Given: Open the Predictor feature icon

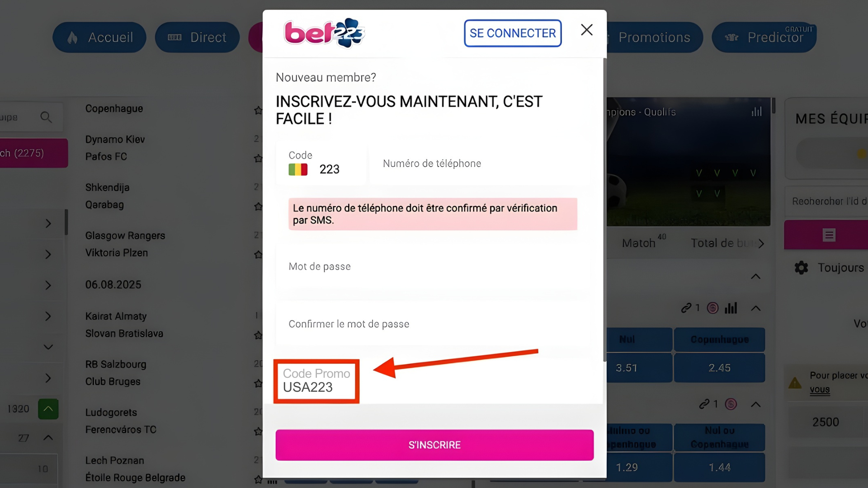Looking at the screenshot, I should [x=732, y=37].
